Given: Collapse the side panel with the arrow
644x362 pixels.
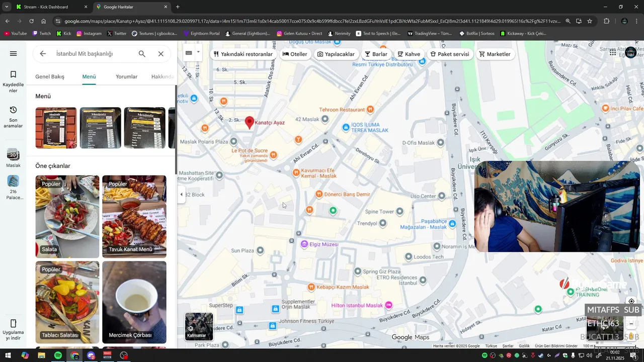Looking at the screenshot, I should [182, 195].
